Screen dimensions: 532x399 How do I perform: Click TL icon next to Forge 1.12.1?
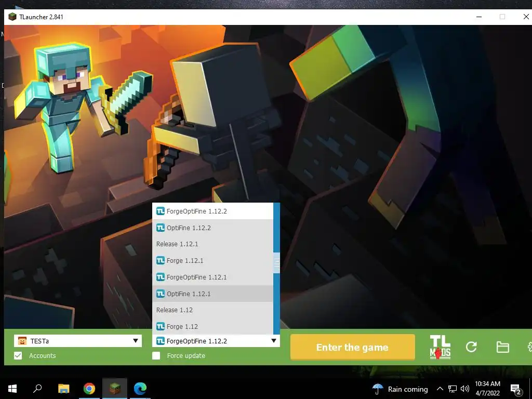(x=161, y=261)
